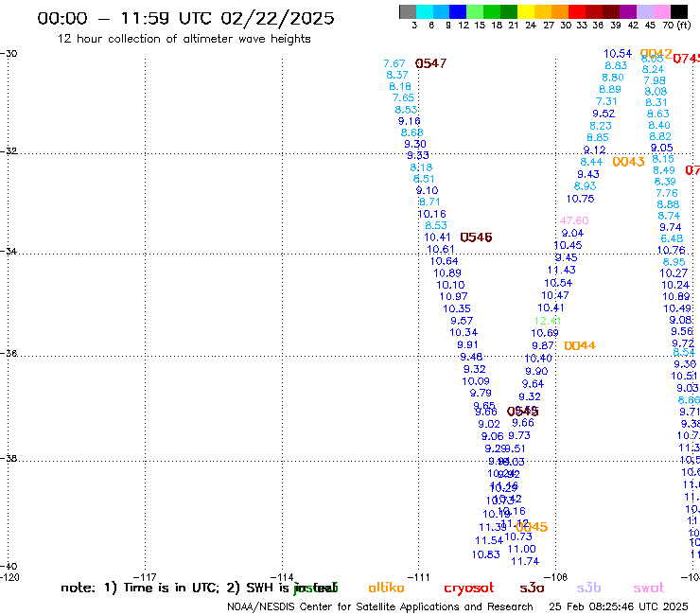Click the 6.48 wave height value
Screen dimensions: 700x615
672,239
